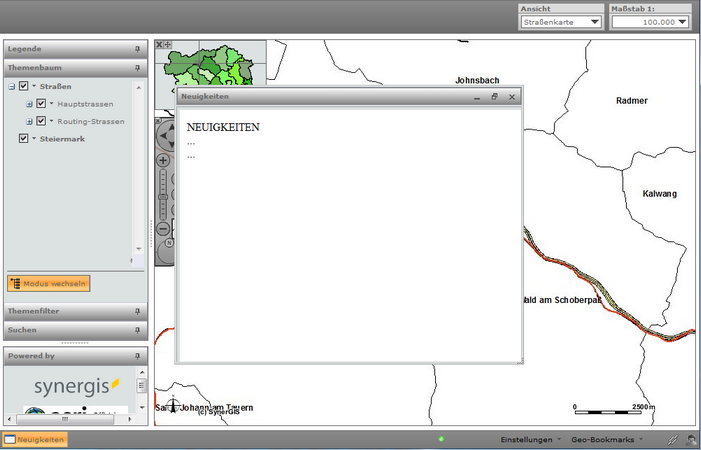
Task: Restore the Neuigkeiten window size
Action: [494, 97]
